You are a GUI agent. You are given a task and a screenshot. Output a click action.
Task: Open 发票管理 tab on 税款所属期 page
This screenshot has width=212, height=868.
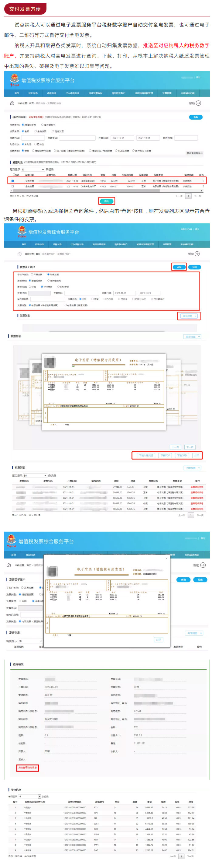(166, 93)
